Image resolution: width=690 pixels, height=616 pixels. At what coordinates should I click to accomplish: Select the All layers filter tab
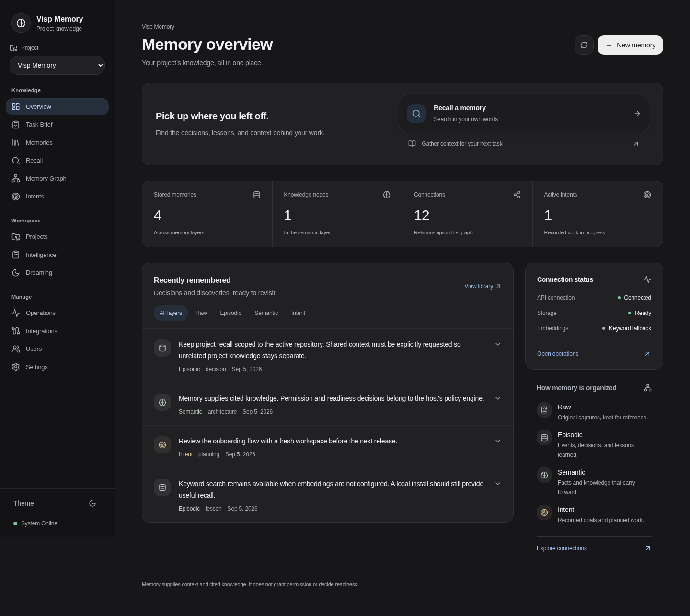click(x=171, y=313)
